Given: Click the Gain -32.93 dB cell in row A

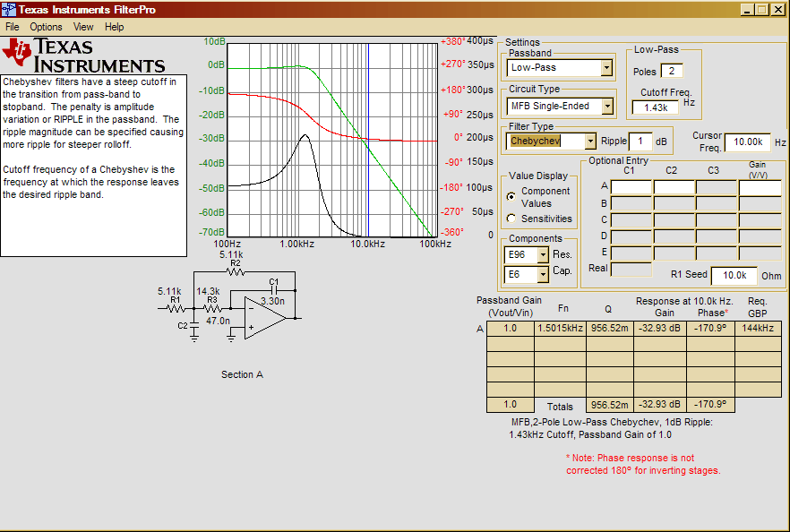Looking at the screenshot, I should (659, 329).
